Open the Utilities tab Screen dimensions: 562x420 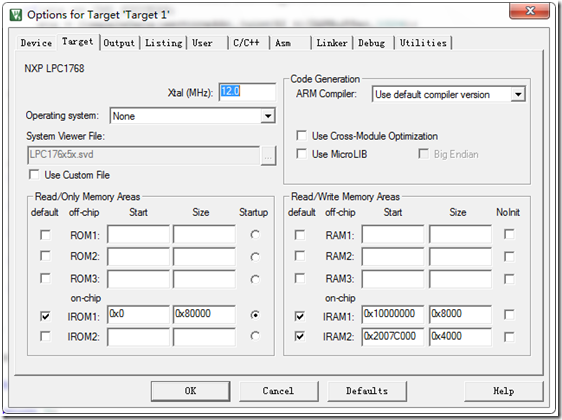click(423, 43)
